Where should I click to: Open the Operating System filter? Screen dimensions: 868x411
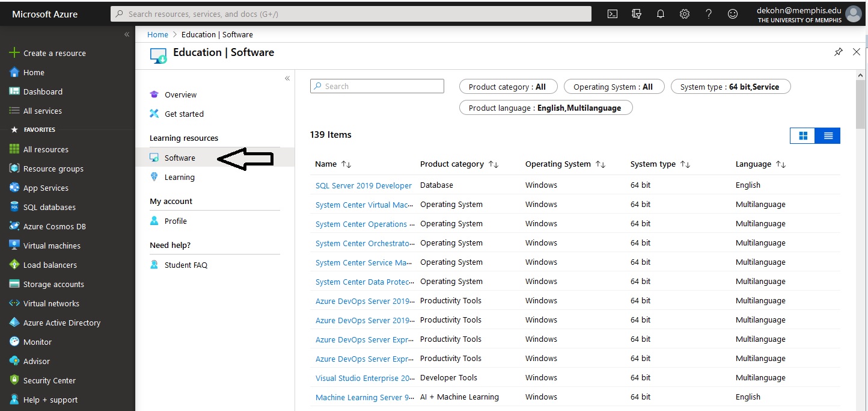tap(614, 87)
